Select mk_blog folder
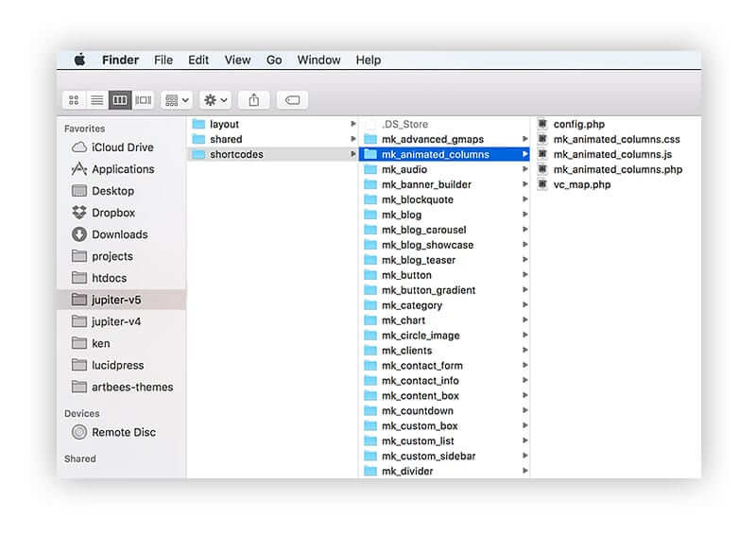 click(x=444, y=215)
